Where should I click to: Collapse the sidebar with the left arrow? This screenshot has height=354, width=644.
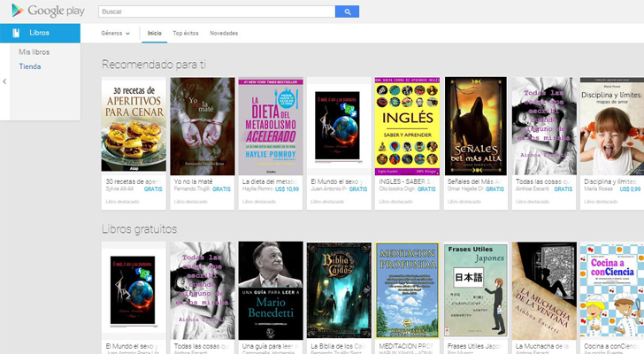4,81
